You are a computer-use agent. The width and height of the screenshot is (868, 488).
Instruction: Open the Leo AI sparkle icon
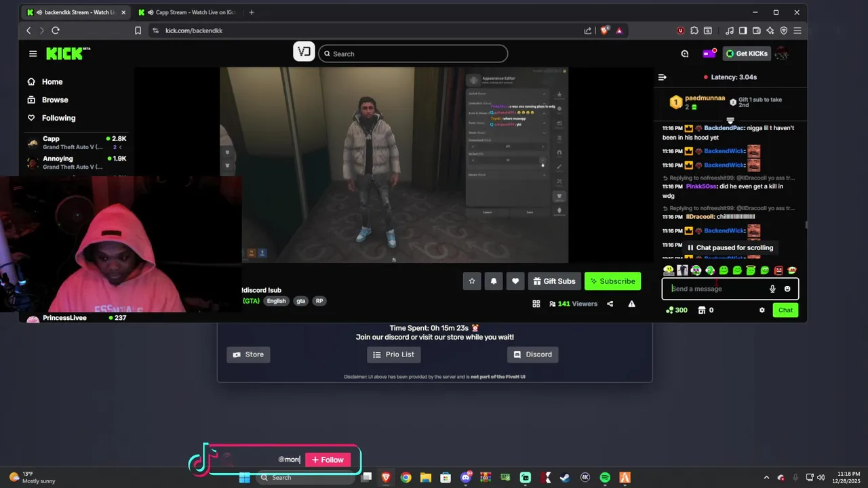click(x=770, y=30)
